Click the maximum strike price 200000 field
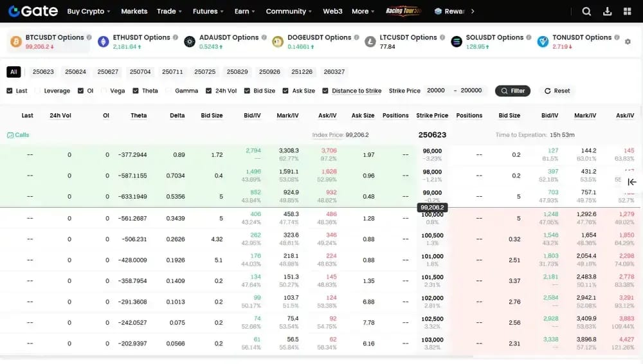 click(x=471, y=90)
